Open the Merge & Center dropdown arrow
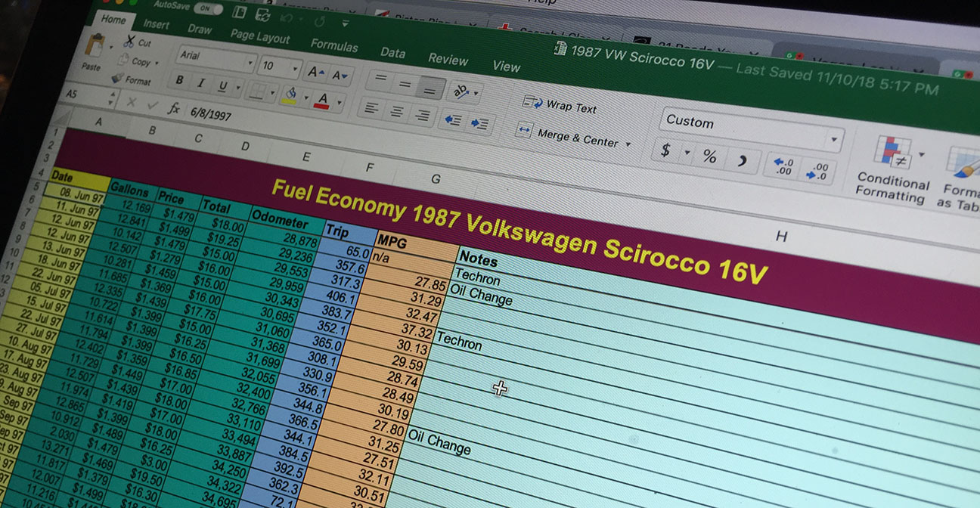980x508 pixels. [x=628, y=144]
